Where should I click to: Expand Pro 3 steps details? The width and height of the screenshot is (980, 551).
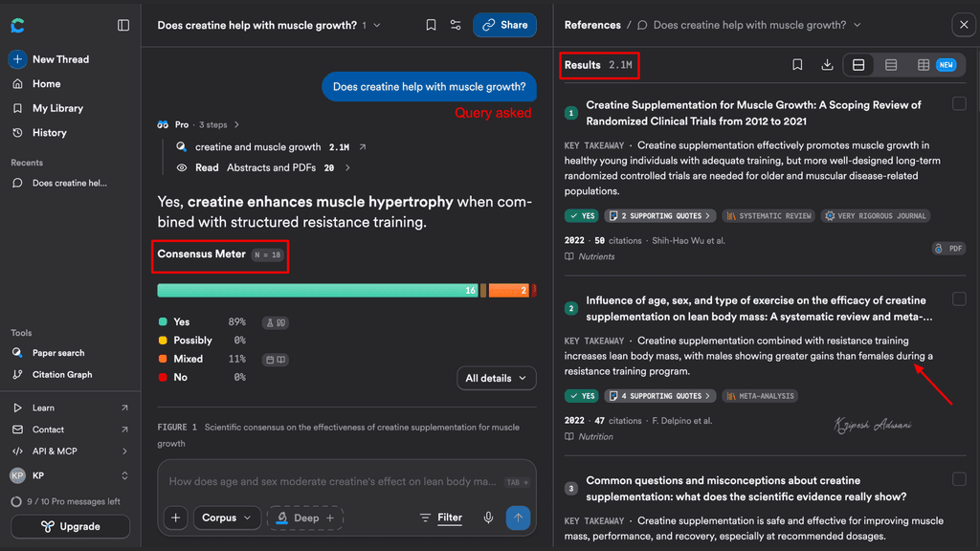237,125
